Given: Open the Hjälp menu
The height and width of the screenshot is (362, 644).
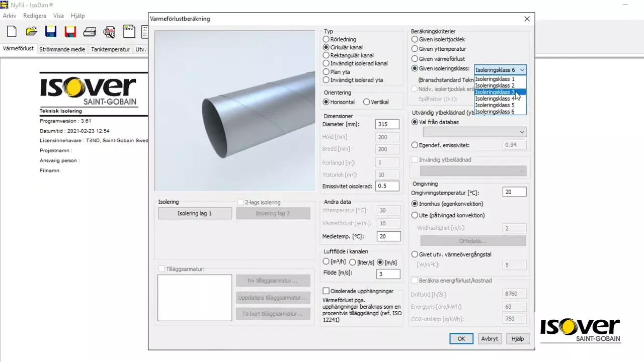Looking at the screenshot, I should (x=78, y=16).
